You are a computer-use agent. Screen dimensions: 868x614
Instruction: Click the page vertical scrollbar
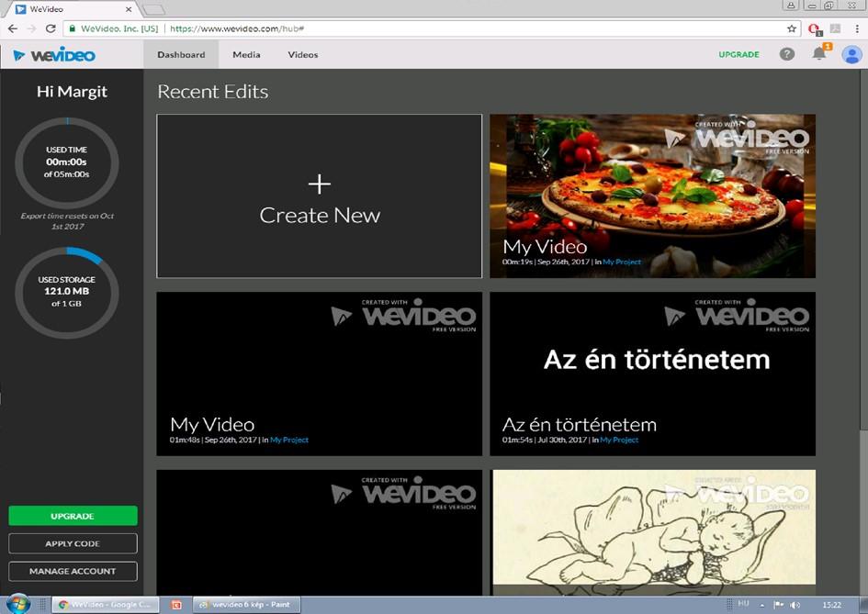tap(862, 249)
